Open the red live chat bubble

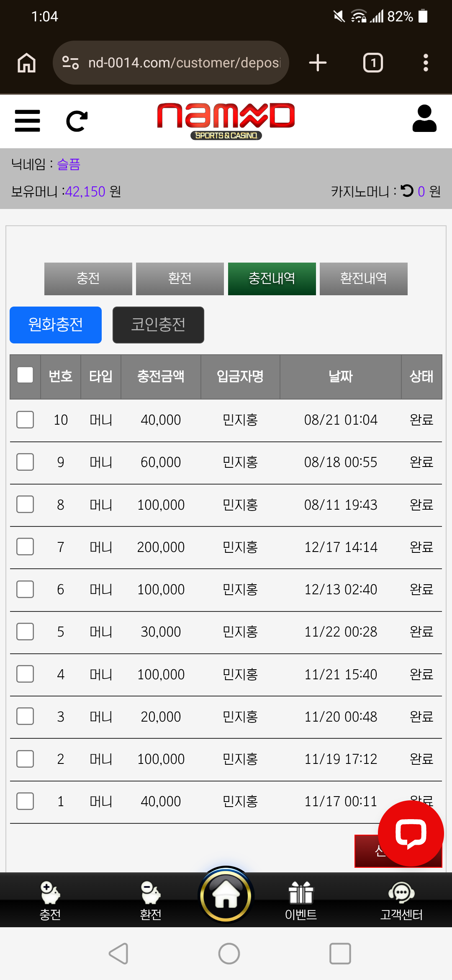[411, 833]
